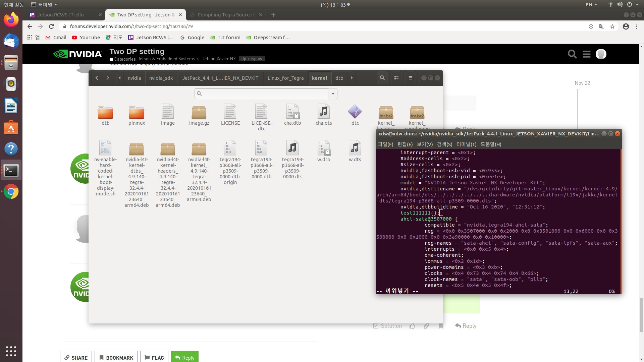644x362 pixels.
Task: Open the 터미널 app menu in top bar
Action: (x=44, y=5)
